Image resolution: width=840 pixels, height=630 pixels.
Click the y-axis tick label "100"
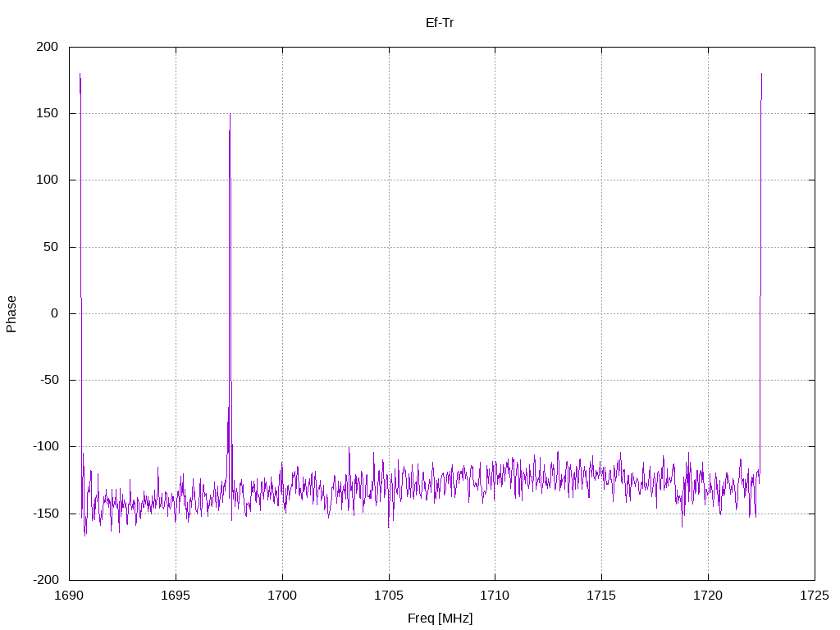click(x=47, y=180)
